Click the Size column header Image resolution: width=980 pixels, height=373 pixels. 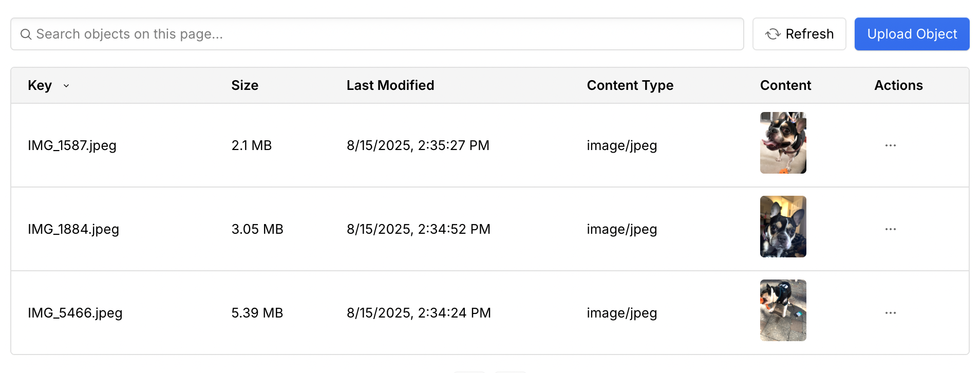[245, 85]
